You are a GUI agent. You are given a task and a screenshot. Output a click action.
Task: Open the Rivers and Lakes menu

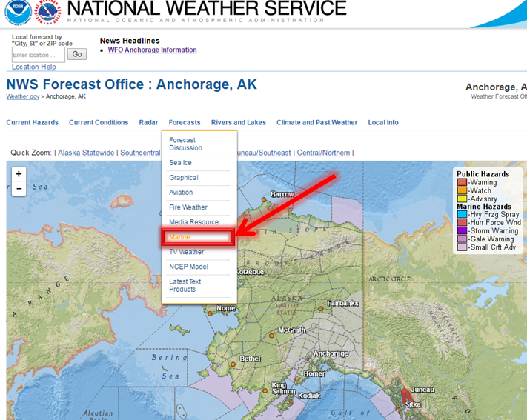[238, 123]
